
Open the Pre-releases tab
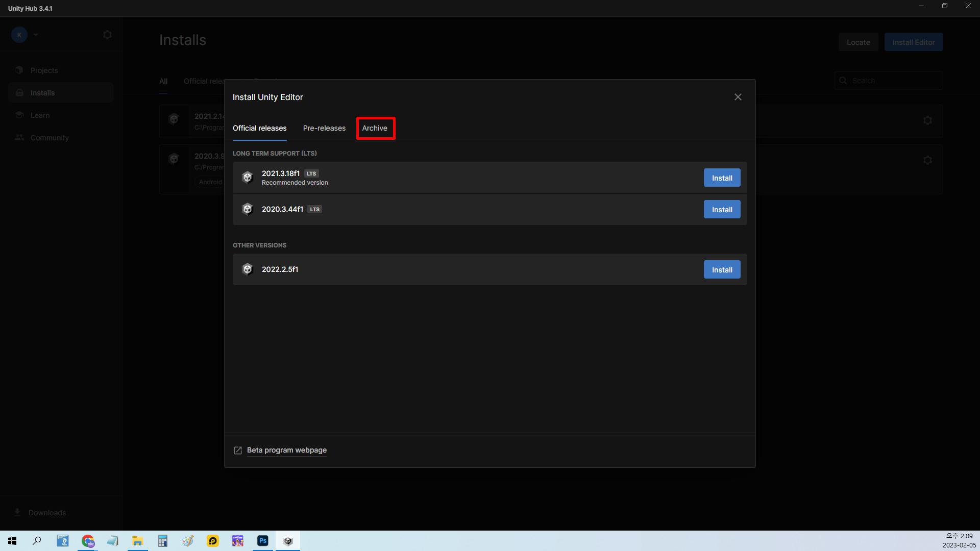324,128
